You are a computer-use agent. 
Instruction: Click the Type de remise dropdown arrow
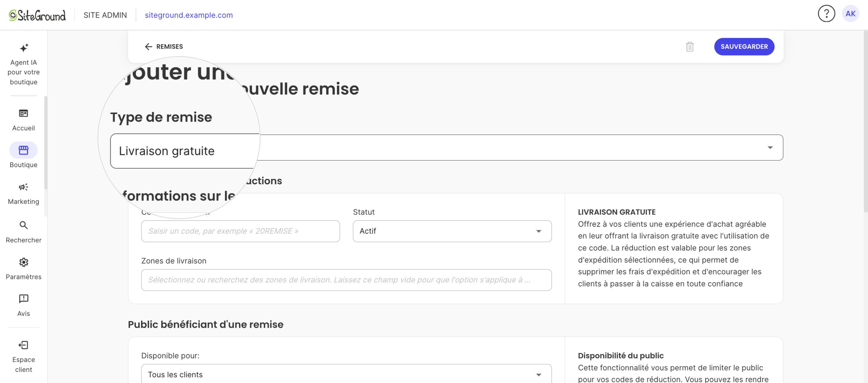pos(770,148)
